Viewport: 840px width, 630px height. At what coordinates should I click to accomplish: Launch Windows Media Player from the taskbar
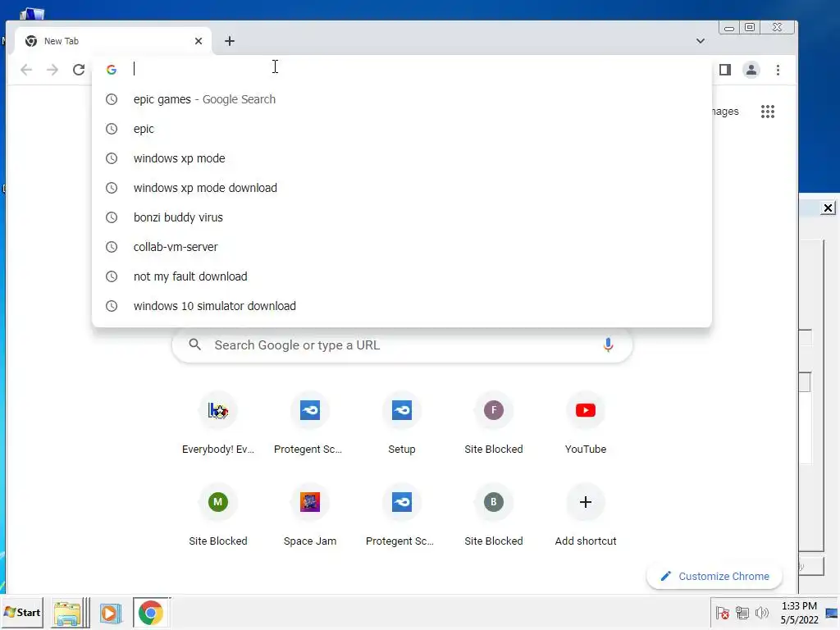click(x=111, y=613)
